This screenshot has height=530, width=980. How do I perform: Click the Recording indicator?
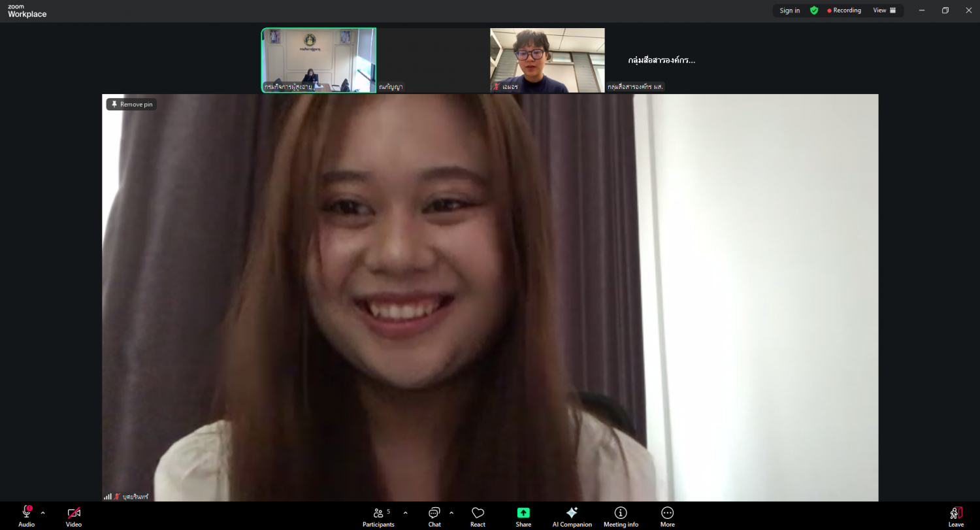[x=844, y=10]
